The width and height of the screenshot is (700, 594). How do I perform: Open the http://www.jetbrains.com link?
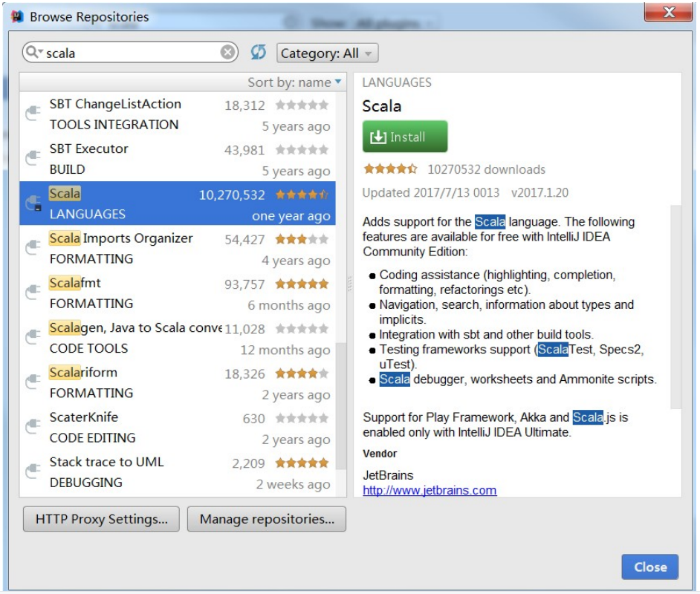click(x=430, y=490)
